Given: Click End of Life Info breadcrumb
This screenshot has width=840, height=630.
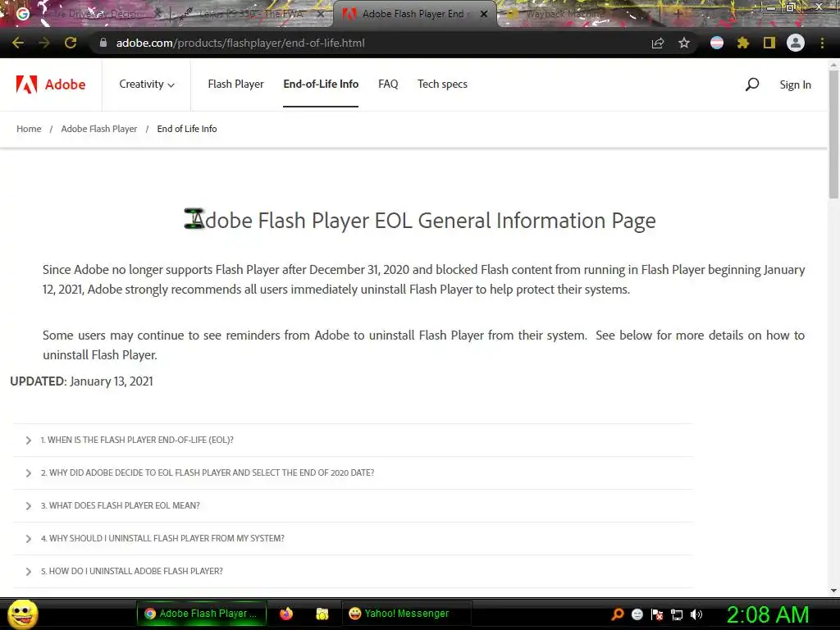Looking at the screenshot, I should pos(187,129).
